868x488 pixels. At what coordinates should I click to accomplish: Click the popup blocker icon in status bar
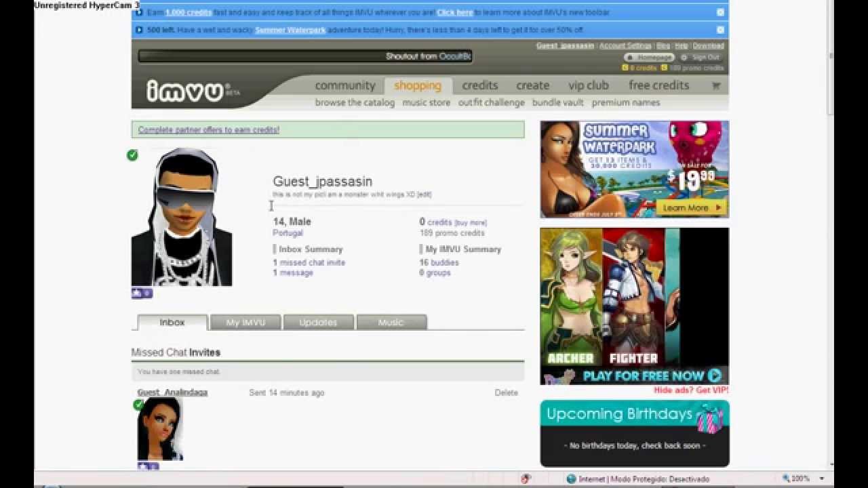pos(525,479)
